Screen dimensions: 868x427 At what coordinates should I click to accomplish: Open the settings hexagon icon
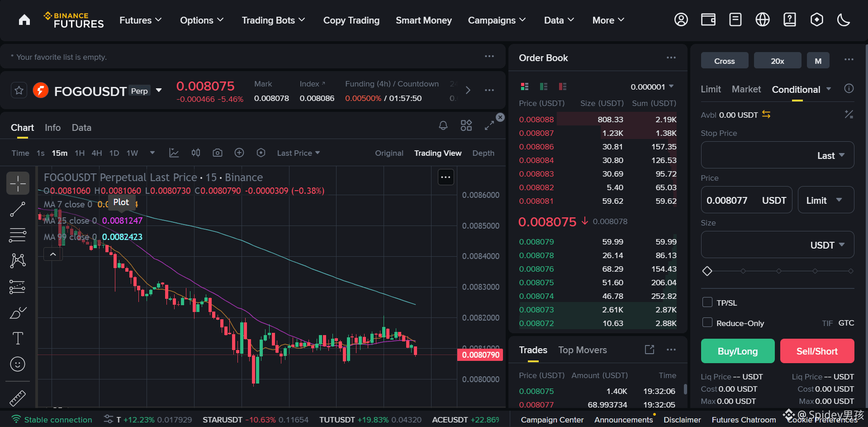(817, 20)
